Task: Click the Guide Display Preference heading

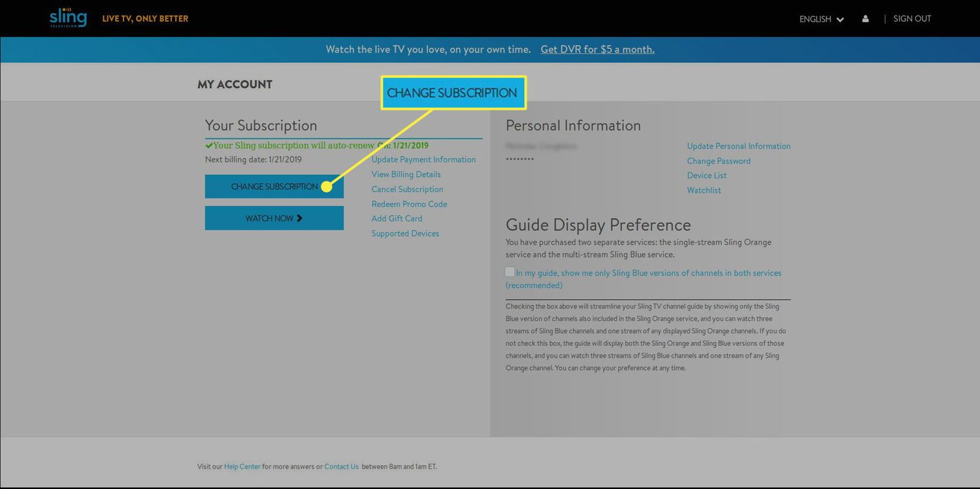Action: click(x=598, y=225)
